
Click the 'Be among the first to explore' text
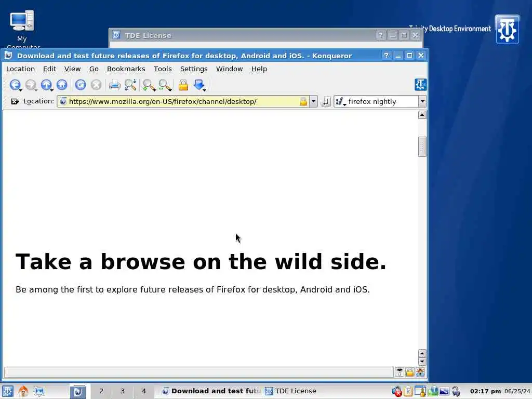point(192,289)
